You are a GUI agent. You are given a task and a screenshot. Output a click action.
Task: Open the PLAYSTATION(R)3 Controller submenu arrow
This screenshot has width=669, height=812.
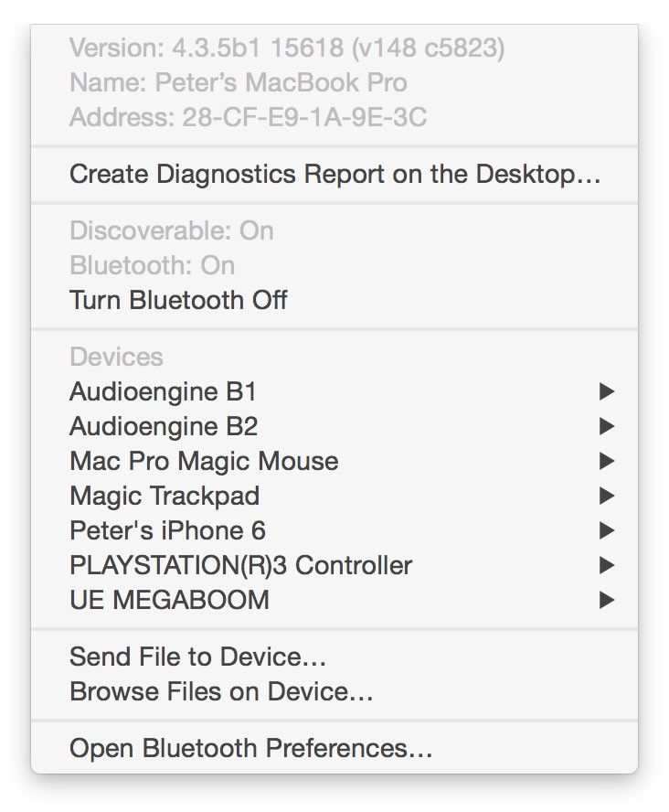point(606,566)
